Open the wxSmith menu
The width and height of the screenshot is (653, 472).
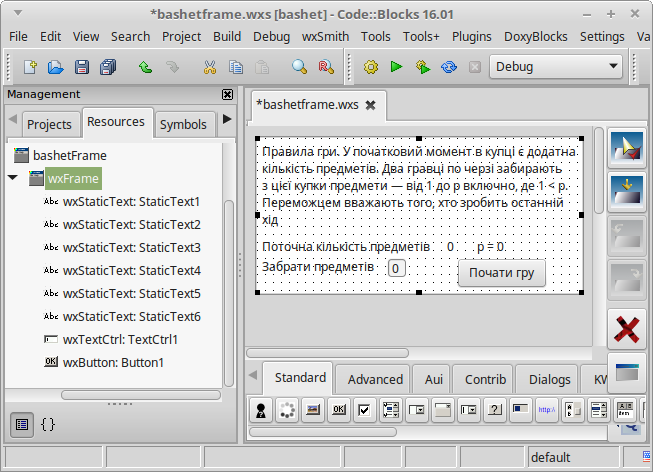[x=325, y=37]
